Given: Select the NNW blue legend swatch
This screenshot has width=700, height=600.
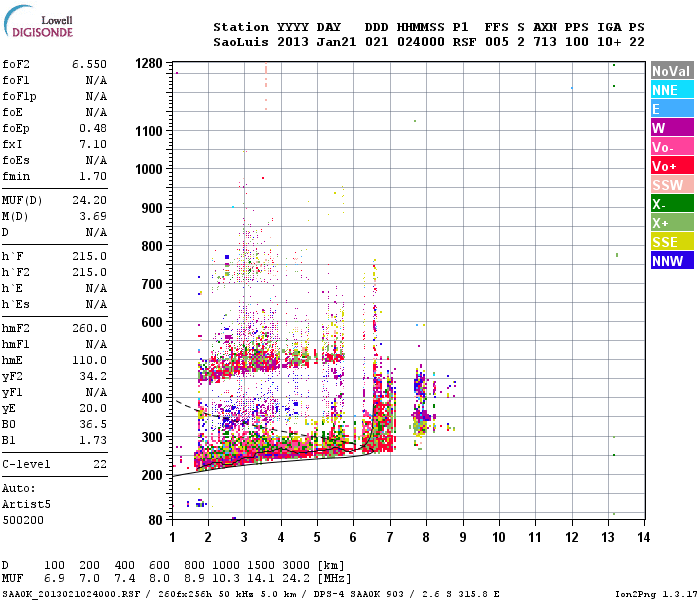Looking at the screenshot, I should click(x=672, y=261).
